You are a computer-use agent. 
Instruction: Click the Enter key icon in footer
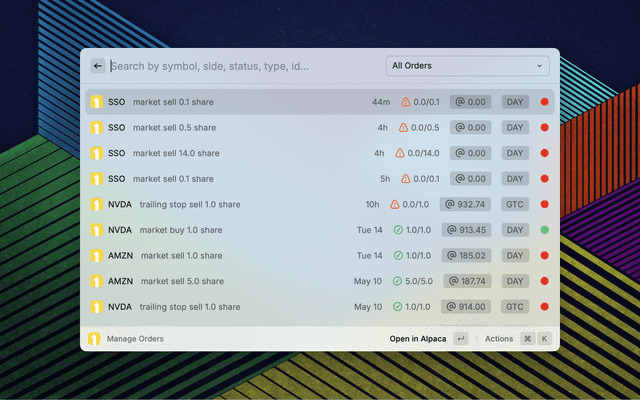pos(460,339)
